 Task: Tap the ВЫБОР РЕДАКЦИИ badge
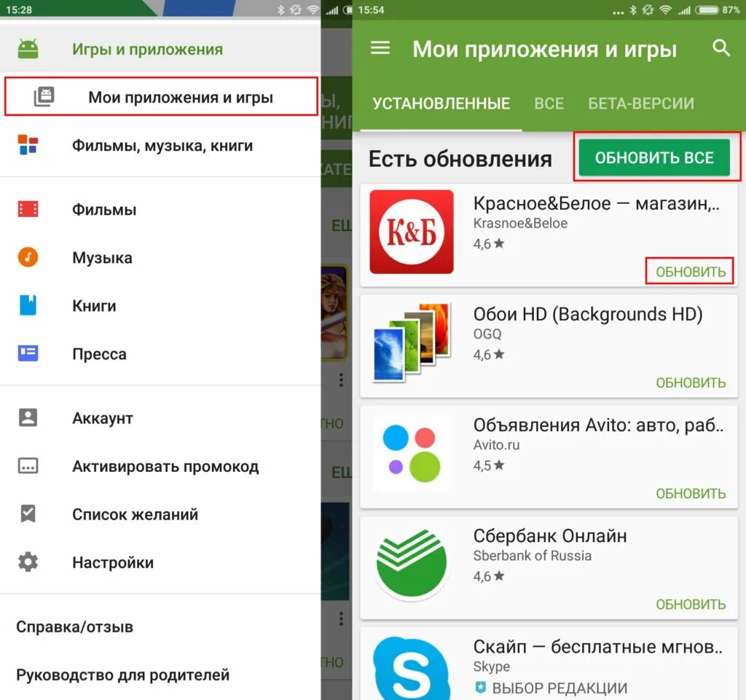click(x=551, y=688)
